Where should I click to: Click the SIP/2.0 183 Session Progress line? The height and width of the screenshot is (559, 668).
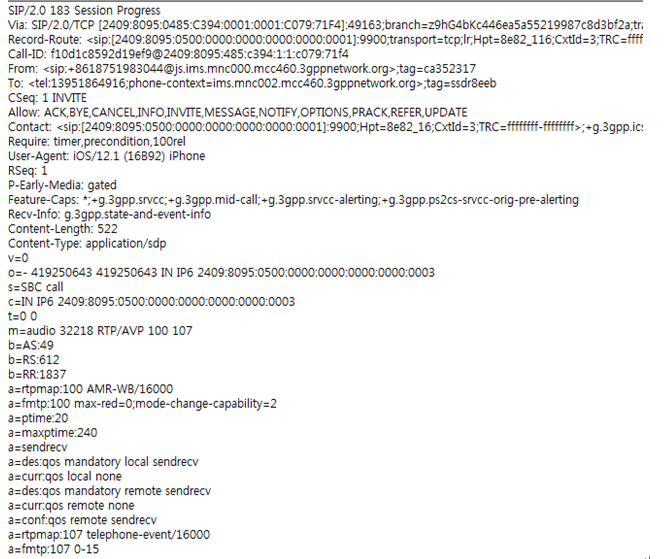tap(84, 11)
